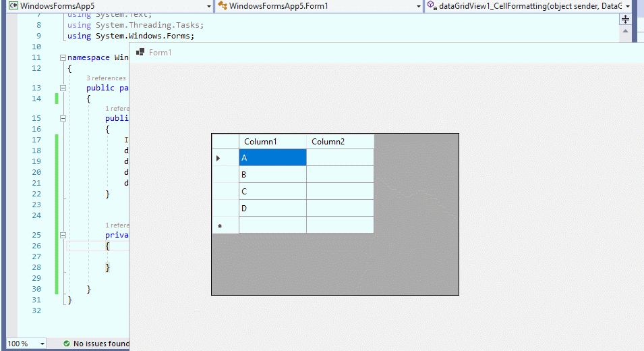644x351 pixels.
Task: Select cell A in Column1
Action: [x=272, y=157]
